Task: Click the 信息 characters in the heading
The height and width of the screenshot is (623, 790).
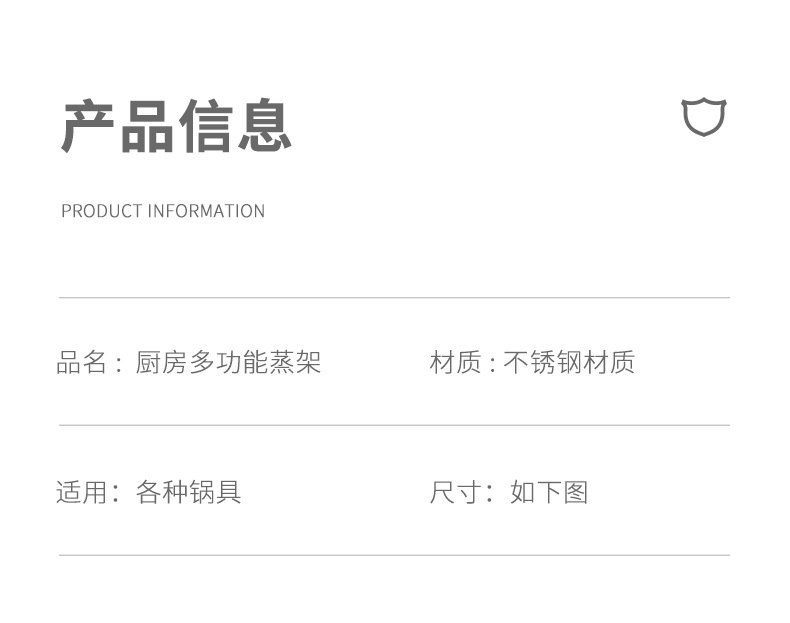Action: pyautogui.click(x=235, y=126)
